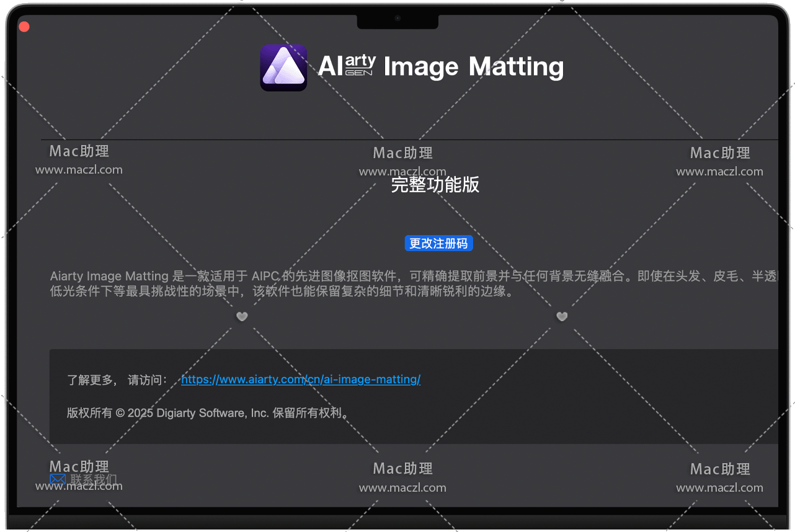Image resolution: width=795 pixels, height=532 pixels.
Task: Click the envelope icon beside 联系我们
Action: tap(58, 479)
